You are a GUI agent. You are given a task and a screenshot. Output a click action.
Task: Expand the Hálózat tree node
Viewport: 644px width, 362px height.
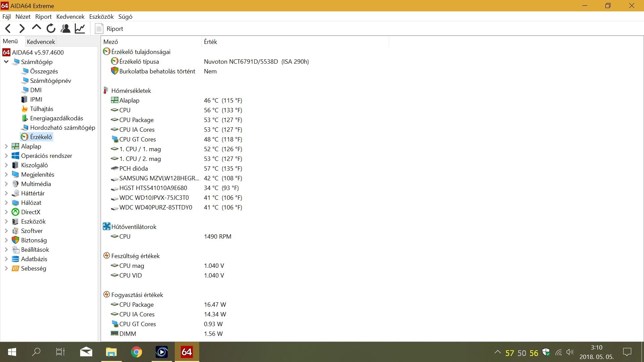point(6,203)
